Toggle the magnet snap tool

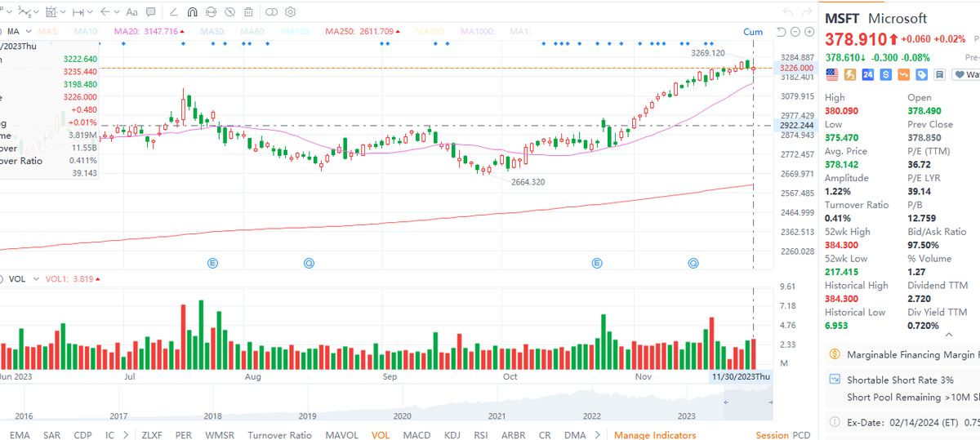(x=192, y=12)
